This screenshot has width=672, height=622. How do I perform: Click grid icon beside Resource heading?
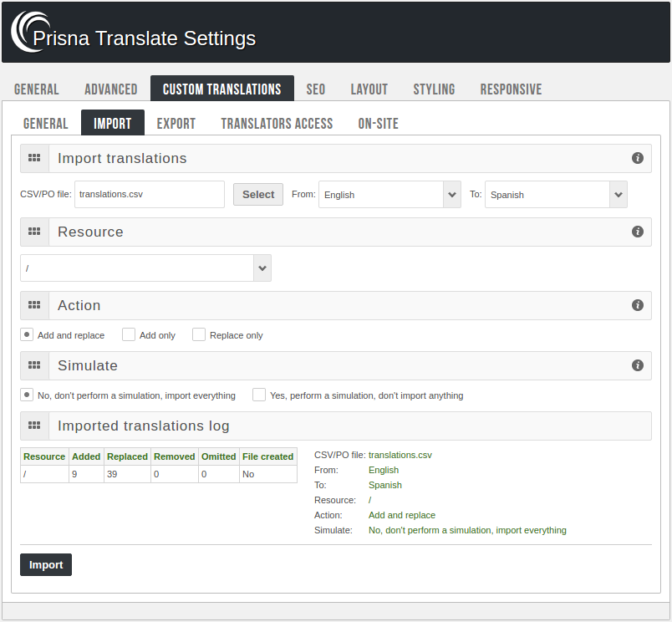click(x=34, y=232)
